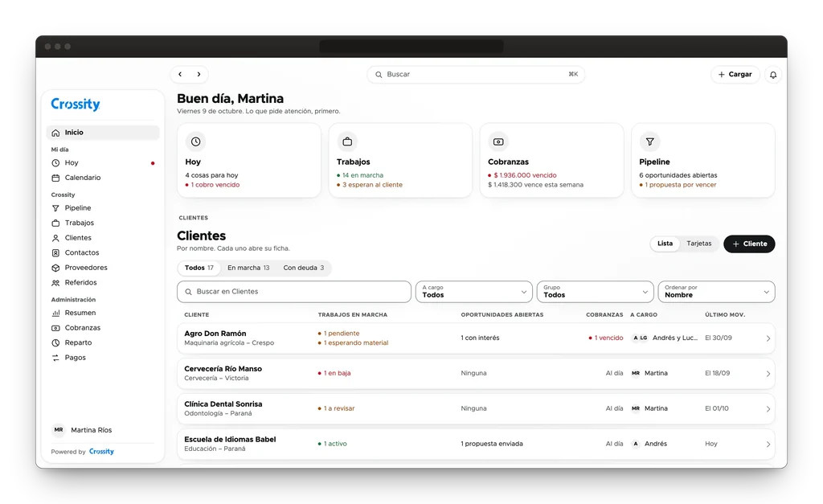This screenshot has width=823, height=504.
Task: Click the Pagos transfer arrows icon
Action: pos(55,358)
